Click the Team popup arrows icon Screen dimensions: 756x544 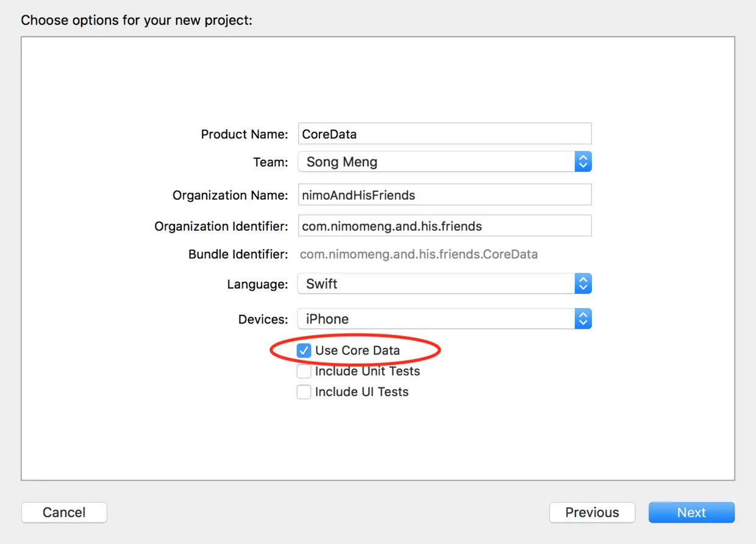point(583,162)
